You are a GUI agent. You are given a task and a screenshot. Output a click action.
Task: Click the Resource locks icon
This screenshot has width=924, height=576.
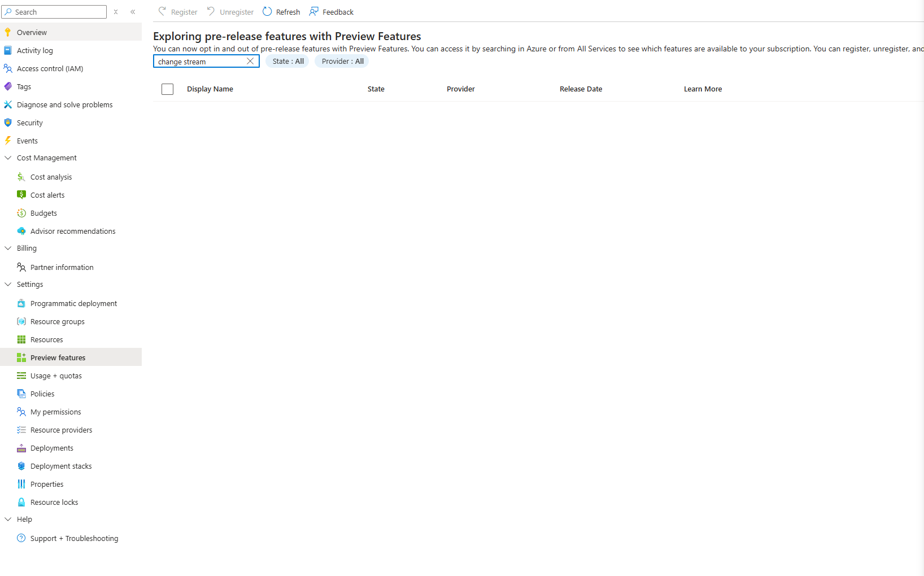point(21,502)
